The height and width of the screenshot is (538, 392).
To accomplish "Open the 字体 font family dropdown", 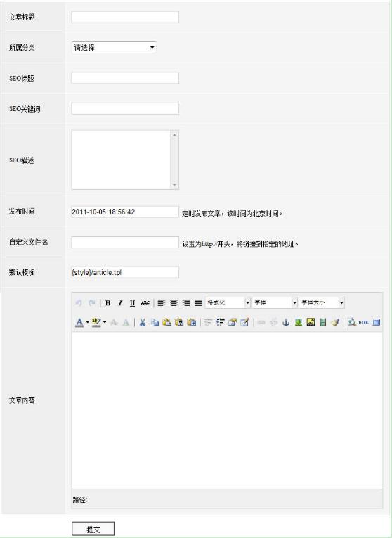I will 275,302.
